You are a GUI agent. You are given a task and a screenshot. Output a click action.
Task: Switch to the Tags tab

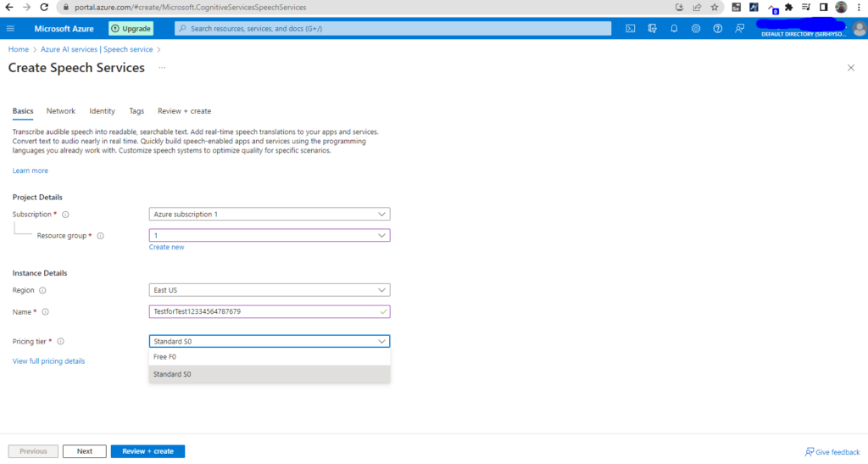click(x=136, y=111)
